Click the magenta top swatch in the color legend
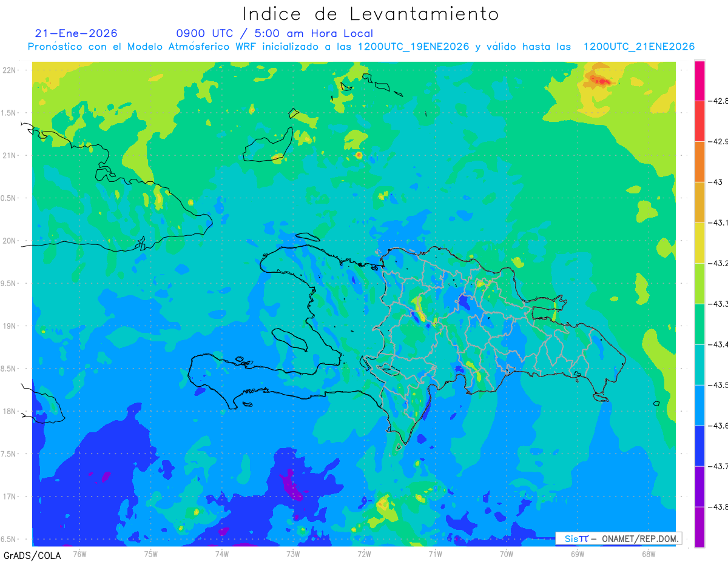This screenshot has width=728, height=562. [699, 80]
